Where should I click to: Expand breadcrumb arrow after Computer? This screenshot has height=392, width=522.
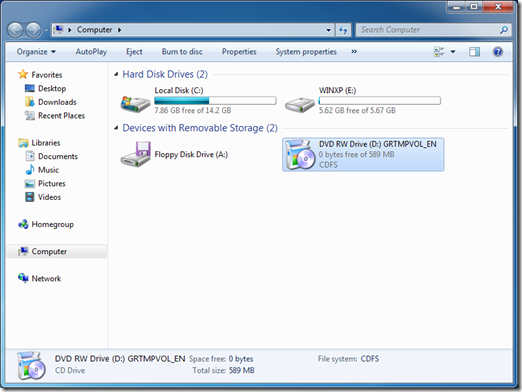click(119, 30)
